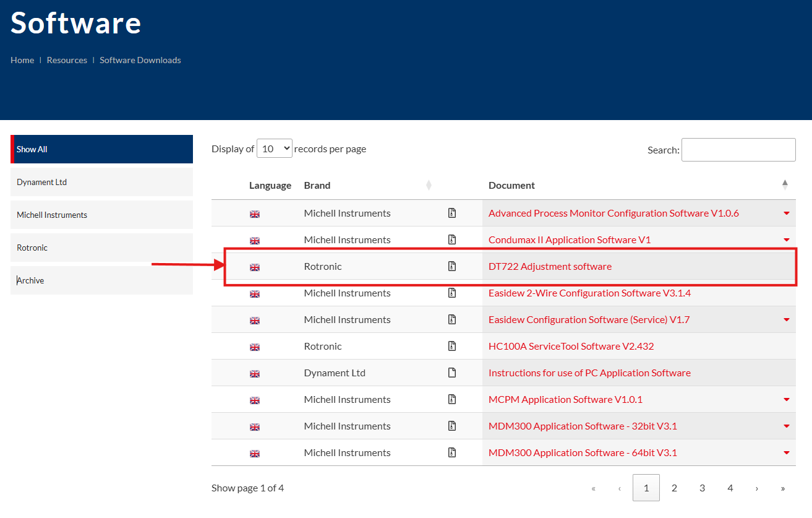Click the file icon in the DT722 Adjustment row
Image resolution: width=812 pixels, height=518 pixels.
coord(452,266)
